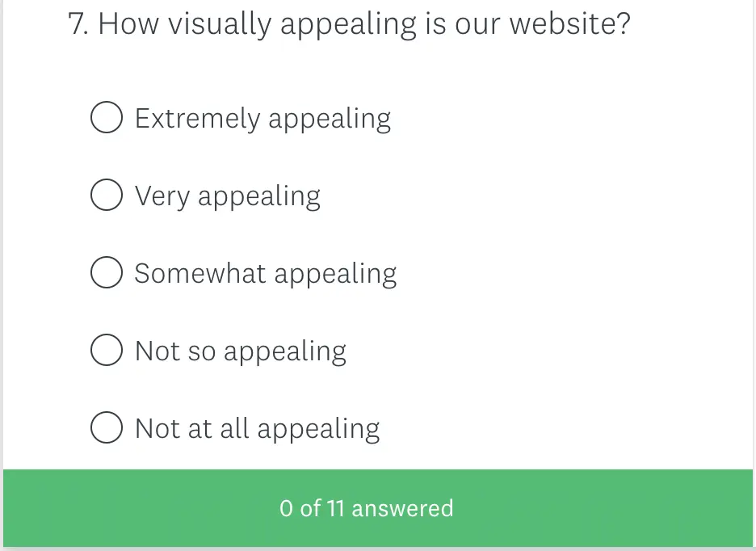Mark the "Not so appealing" radio circle
The image size is (756, 551).
pos(107,351)
